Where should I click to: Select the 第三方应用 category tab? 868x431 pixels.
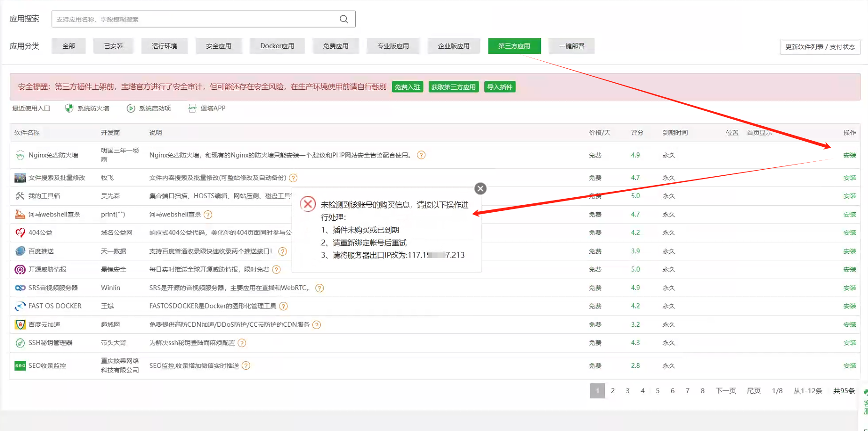click(514, 46)
